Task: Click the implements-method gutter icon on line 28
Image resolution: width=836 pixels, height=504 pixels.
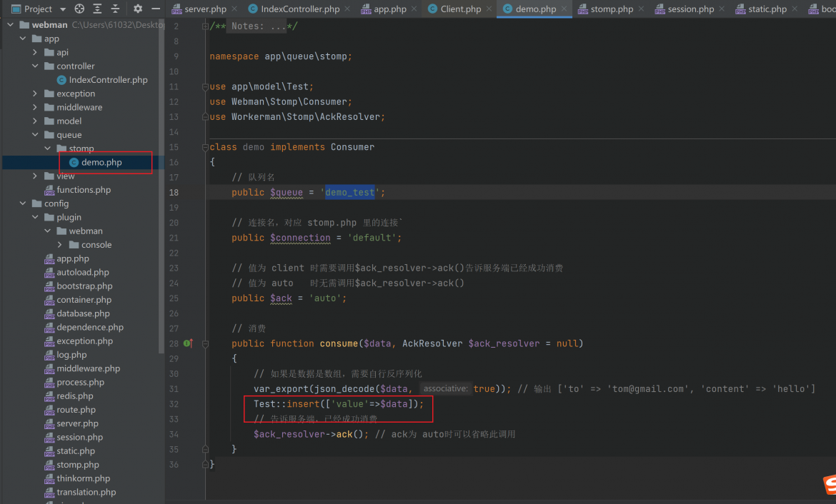Action: [x=188, y=343]
